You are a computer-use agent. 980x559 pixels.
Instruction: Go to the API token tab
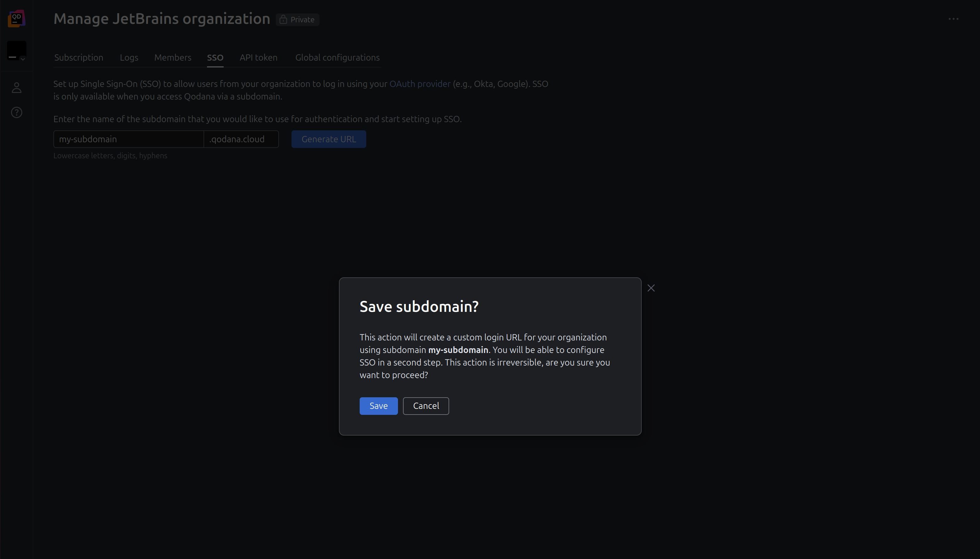(x=259, y=57)
